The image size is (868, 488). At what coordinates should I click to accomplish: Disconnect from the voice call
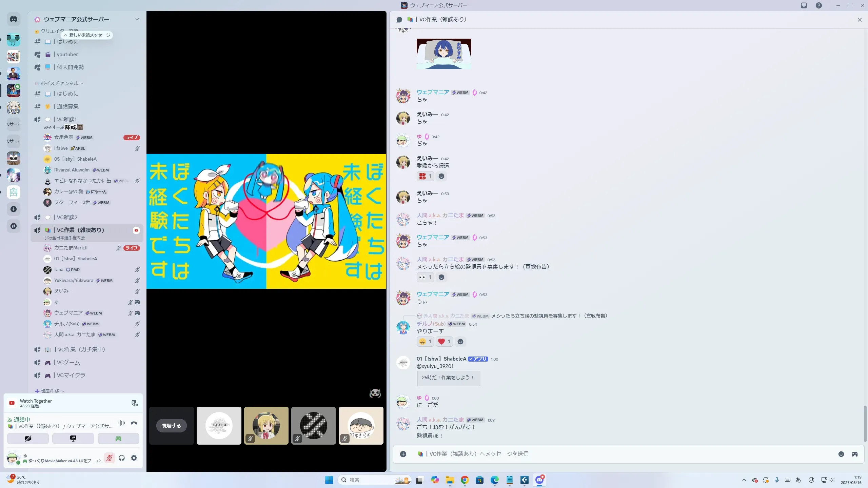(134, 423)
